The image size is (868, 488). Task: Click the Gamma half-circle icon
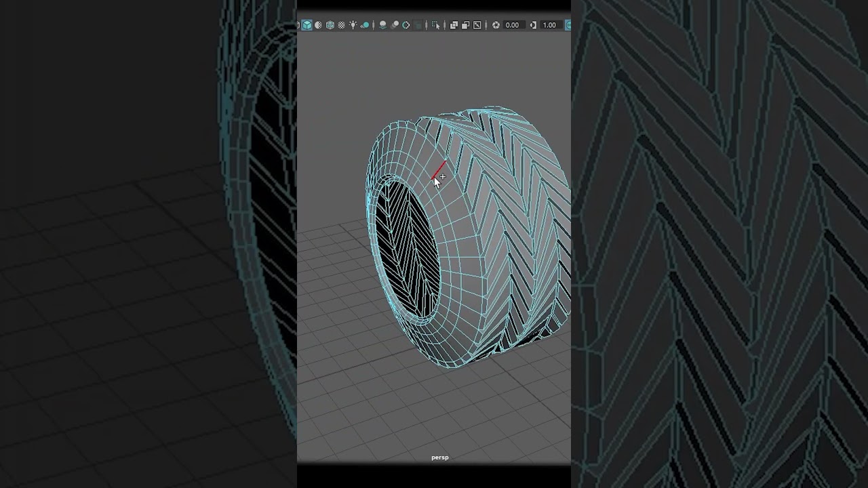[533, 25]
